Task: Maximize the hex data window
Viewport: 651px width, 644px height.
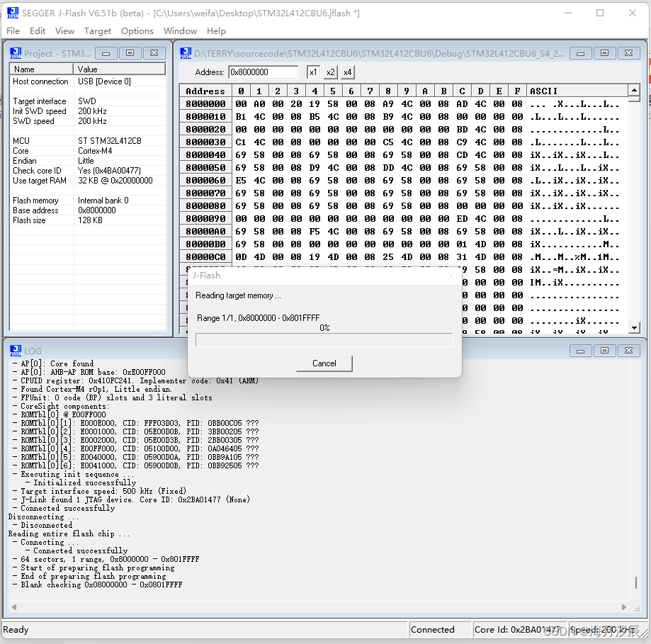Action: click(x=604, y=53)
